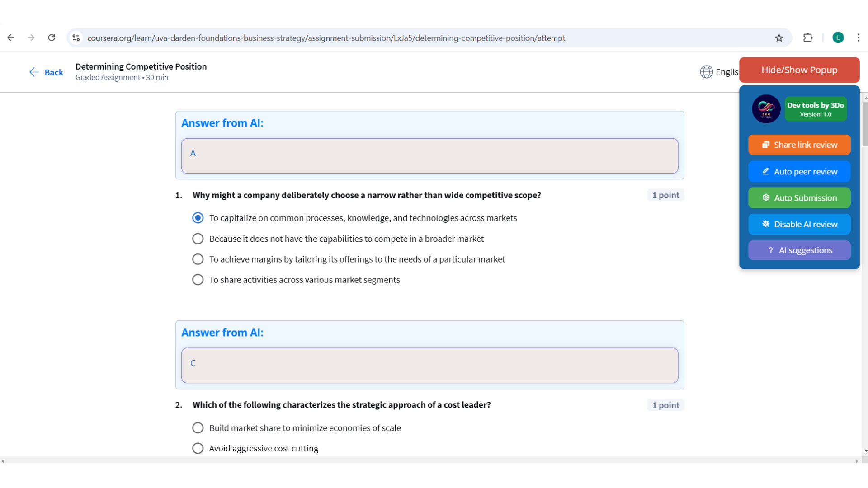The width and height of the screenshot is (868, 488).
Task: Click the Auto peer review button
Action: (799, 172)
